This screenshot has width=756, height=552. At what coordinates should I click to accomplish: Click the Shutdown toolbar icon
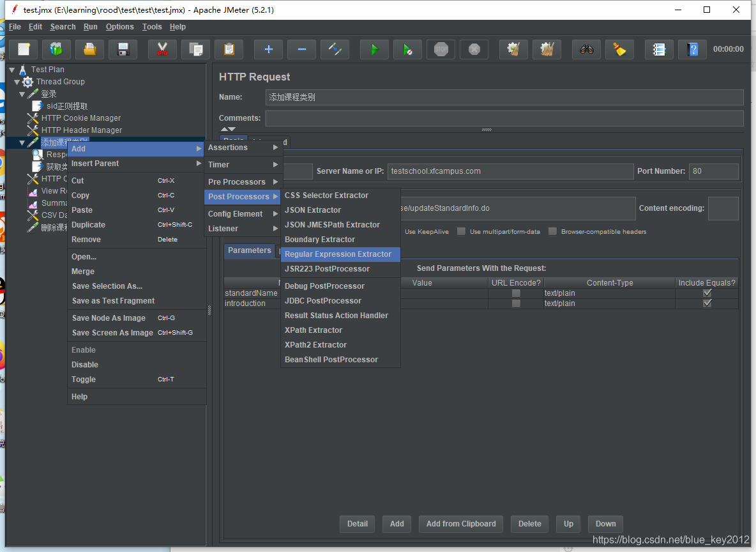tap(474, 49)
